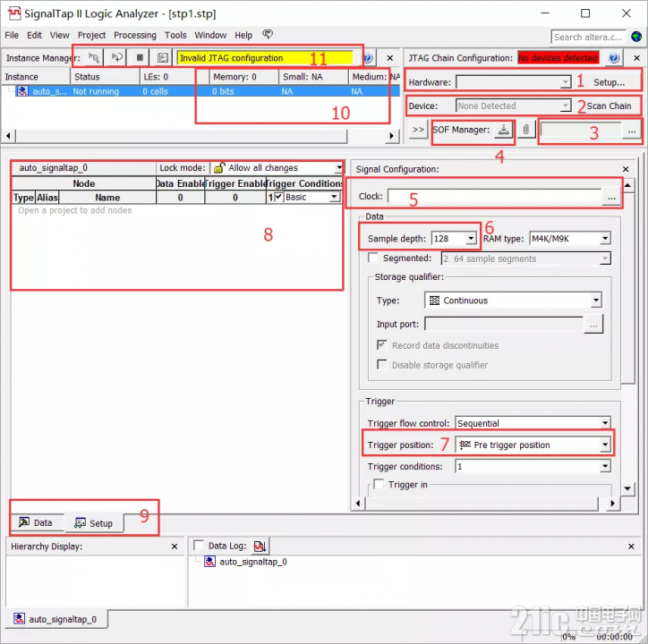Select the auto_signaltap_0 bottom tab

(55, 619)
